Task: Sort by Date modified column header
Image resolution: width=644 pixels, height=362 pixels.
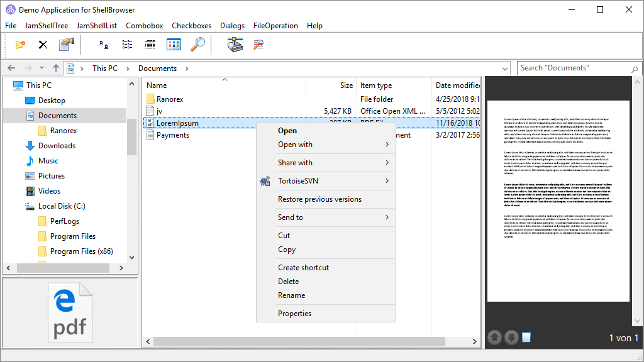Action: pos(457,85)
